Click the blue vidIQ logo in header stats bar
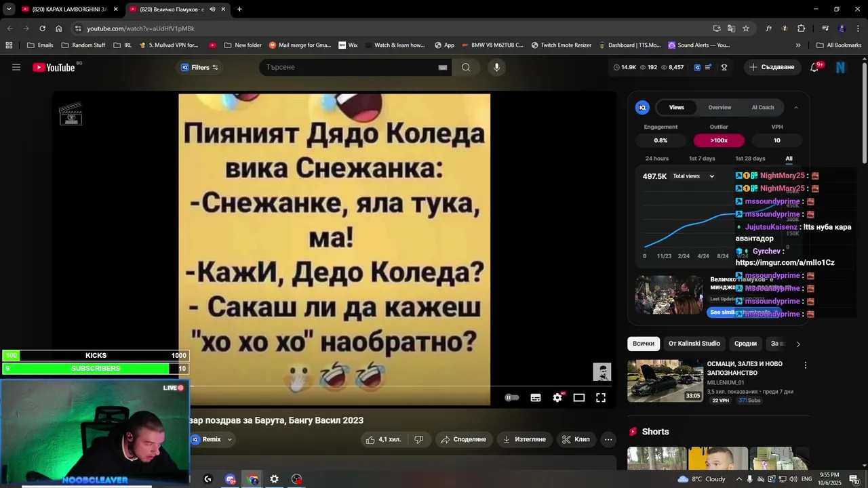Screen dimensions: 868x488 click(x=698, y=67)
